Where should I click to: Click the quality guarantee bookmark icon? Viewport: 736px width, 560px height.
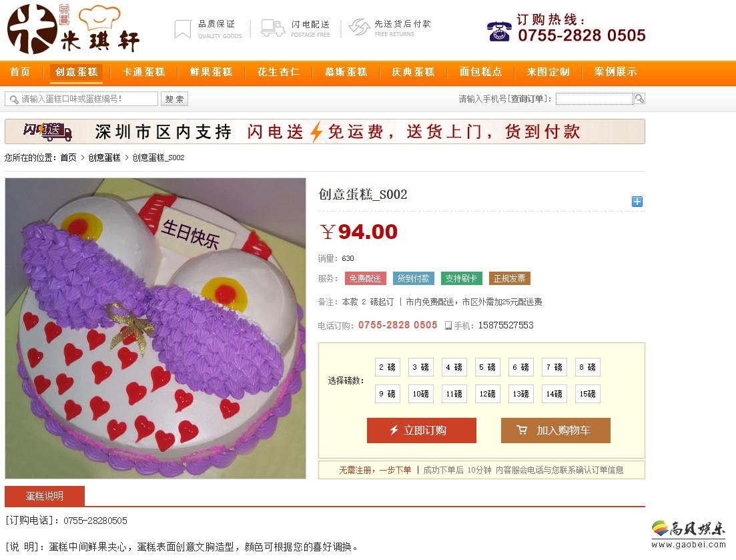click(183, 29)
